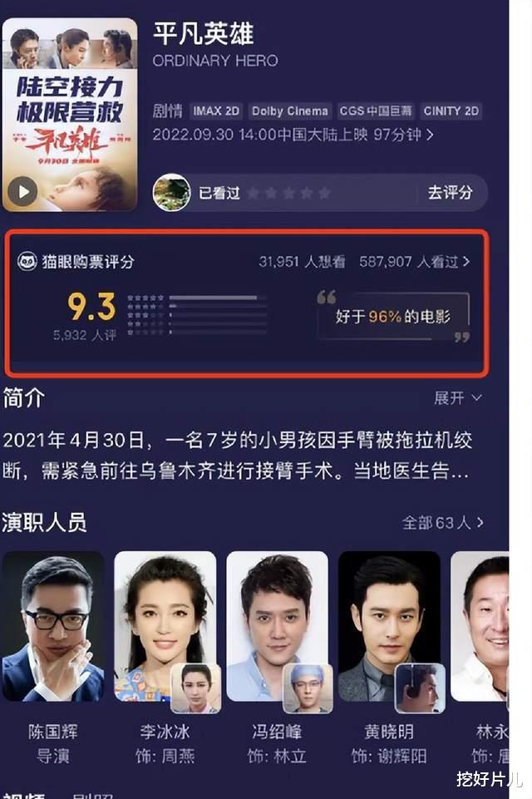
Task: Rate with the first star
Action: coord(254,193)
